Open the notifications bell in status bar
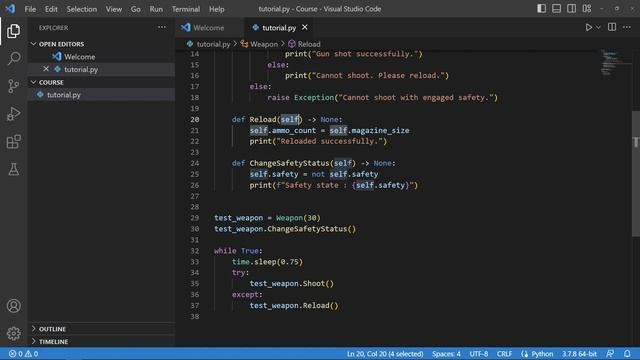This screenshot has width=640, height=360. tap(627, 354)
